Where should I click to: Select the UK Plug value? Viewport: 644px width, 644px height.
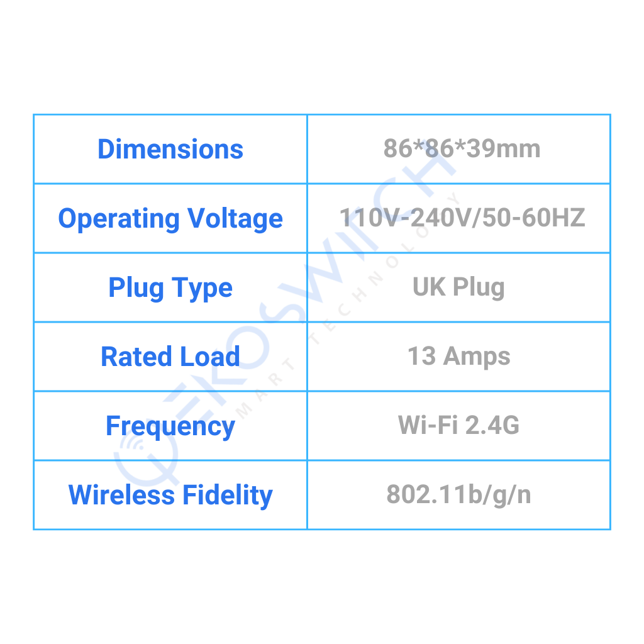(458, 287)
